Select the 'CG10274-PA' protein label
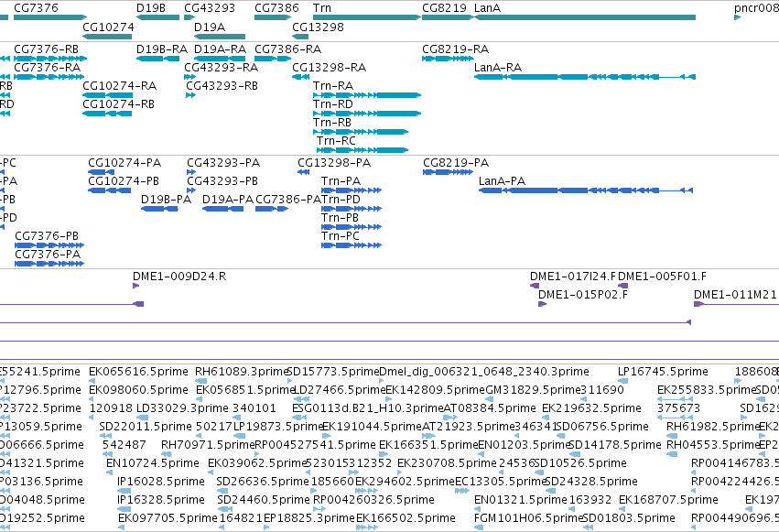Screen dimensions: 779x532 coord(124,163)
